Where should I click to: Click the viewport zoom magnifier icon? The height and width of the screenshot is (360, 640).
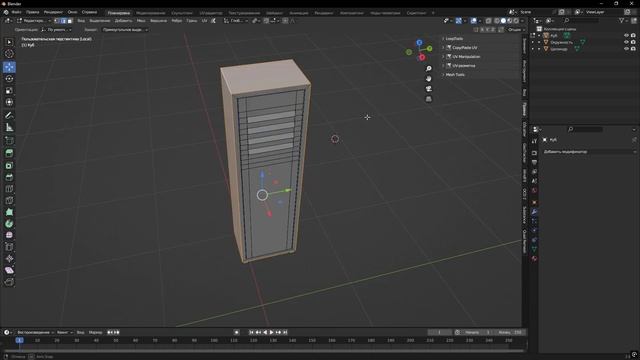pos(429,69)
